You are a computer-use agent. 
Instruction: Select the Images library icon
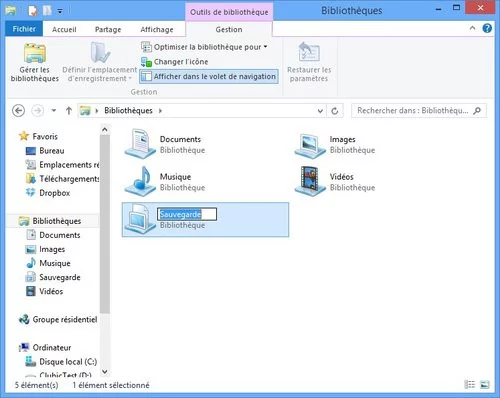coord(310,146)
